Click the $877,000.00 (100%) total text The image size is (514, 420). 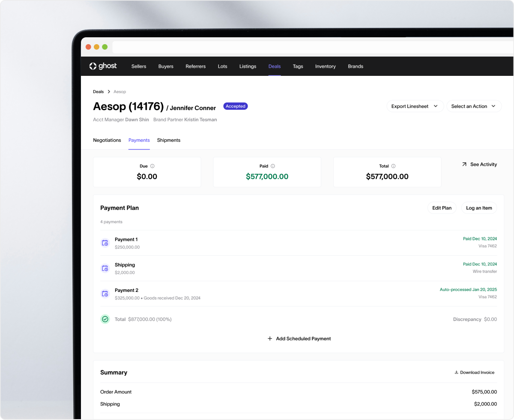click(149, 319)
